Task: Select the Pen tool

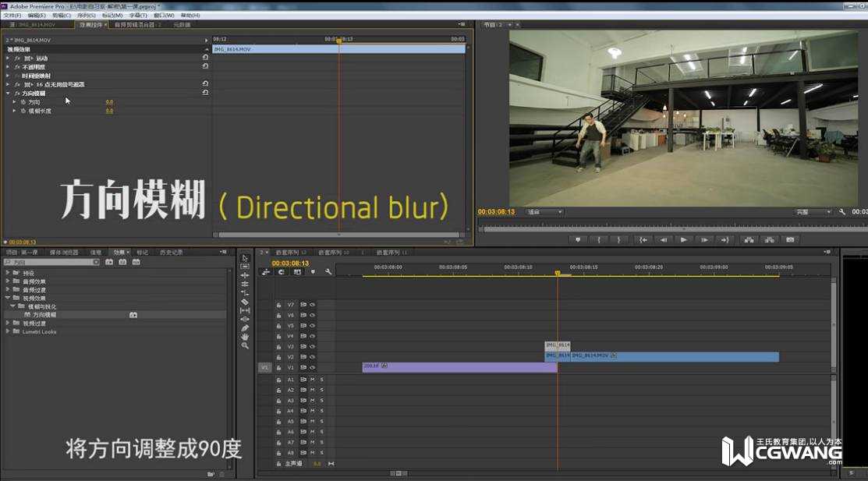Action: [245, 327]
